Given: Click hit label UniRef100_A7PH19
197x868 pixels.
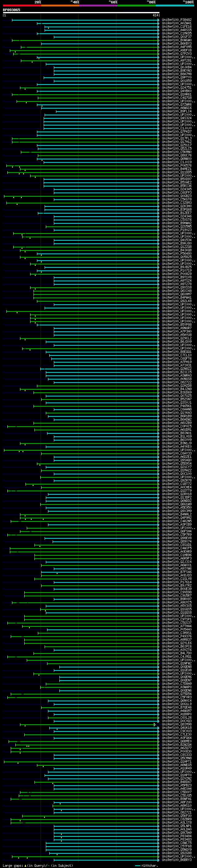Looking at the screenshot, I should click(x=177, y=362).
